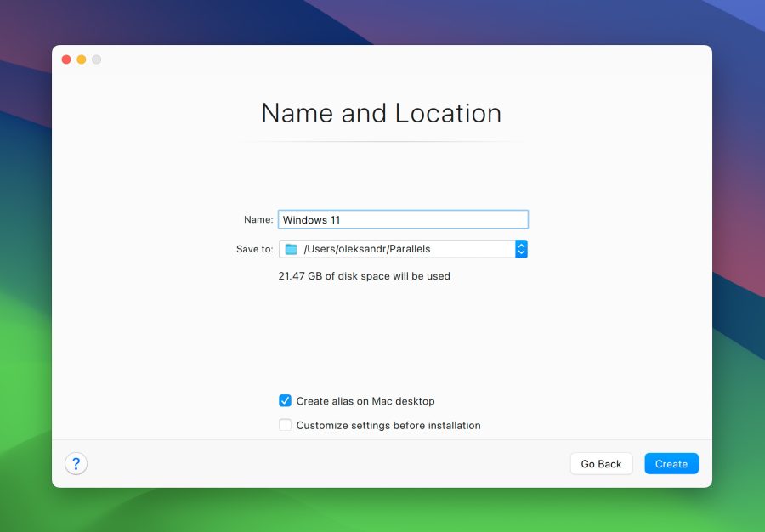This screenshot has width=765, height=532.
Task: Click into the Name text field
Action: click(x=403, y=219)
